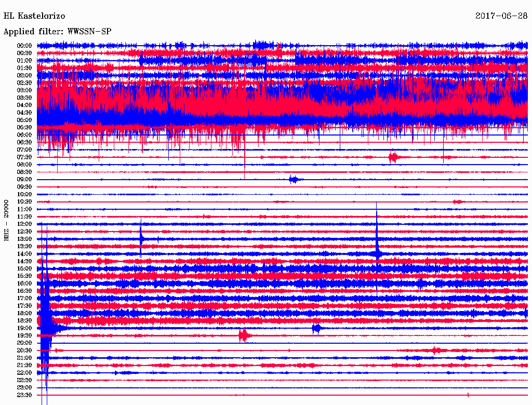Click the 00:00 time label
This screenshot has height=405, width=532.
(24, 46)
